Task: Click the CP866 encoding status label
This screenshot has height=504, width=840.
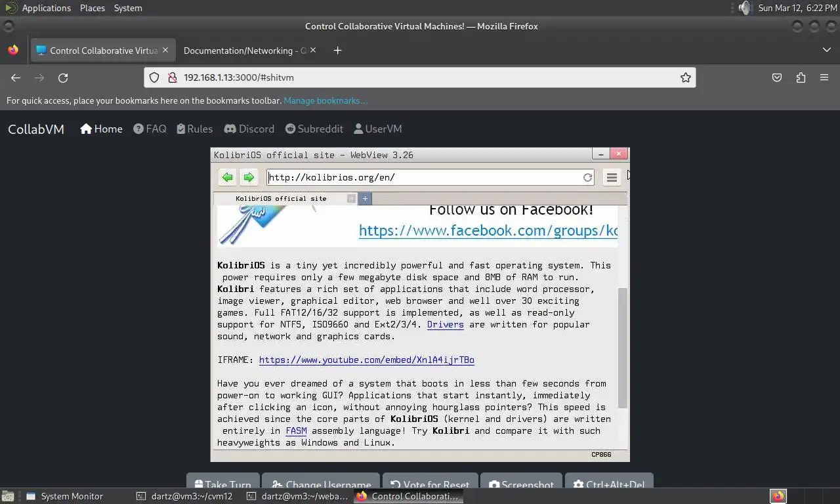Action: click(x=601, y=454)
